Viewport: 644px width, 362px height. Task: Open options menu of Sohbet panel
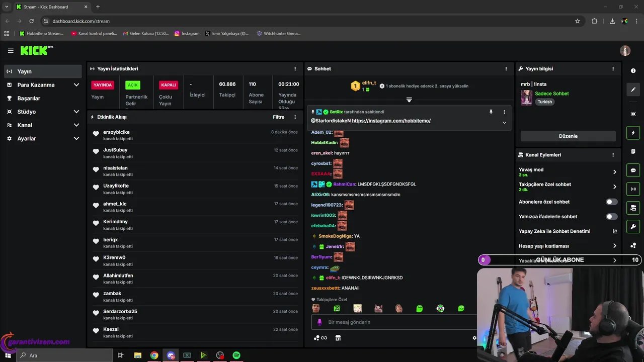pyautogui.click(x=506, y=68)
